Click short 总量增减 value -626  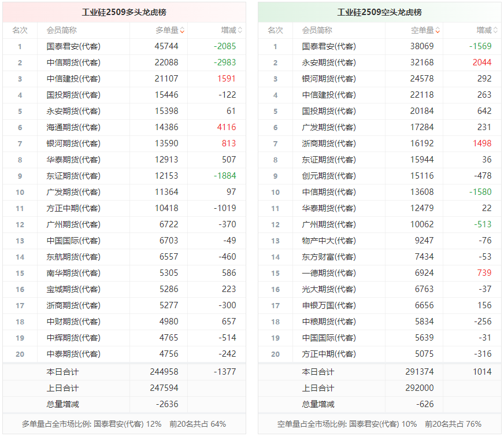pyautogui.click(x=425, y=404)
